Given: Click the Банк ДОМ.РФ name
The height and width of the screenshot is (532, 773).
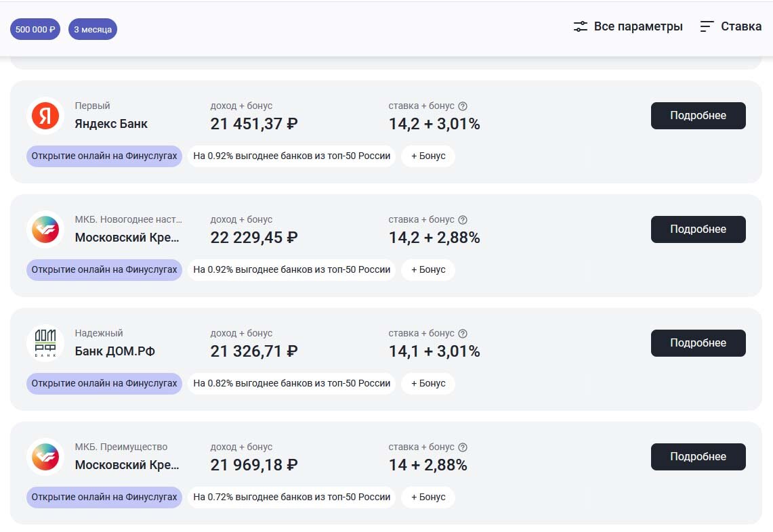Looking at the screenshot, I should (x=115, y=351).
